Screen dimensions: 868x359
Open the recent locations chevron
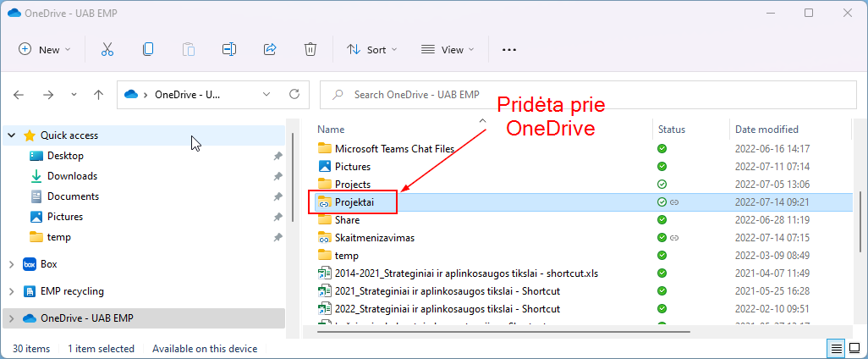tap(74, 95)
